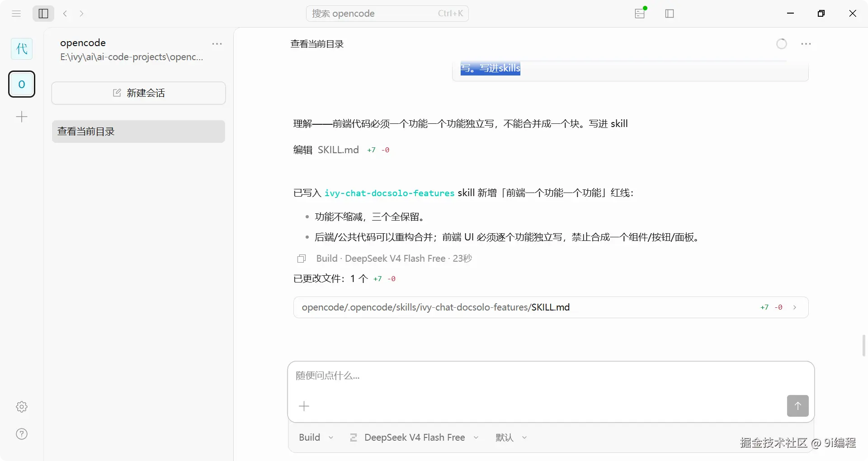Click into the 随便问点什么 prompt field

[551, 376]
